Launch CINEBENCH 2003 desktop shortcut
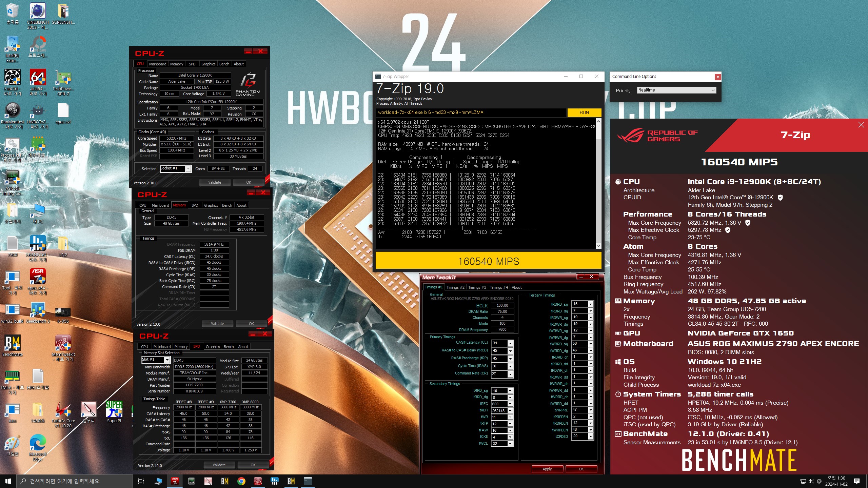The height and width of the screenshot is (488, 868). (x=38, y=16)
